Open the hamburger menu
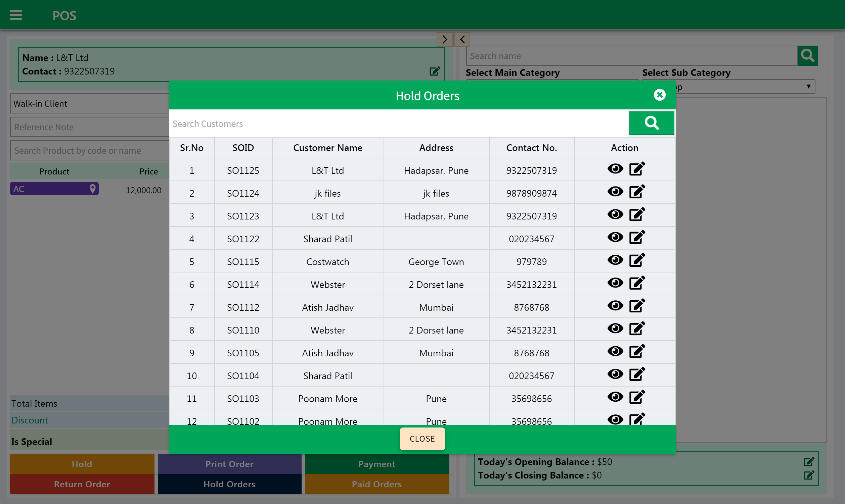Viewport: 845px width, 504px height. pyautogui.click(x=16, y=15)
